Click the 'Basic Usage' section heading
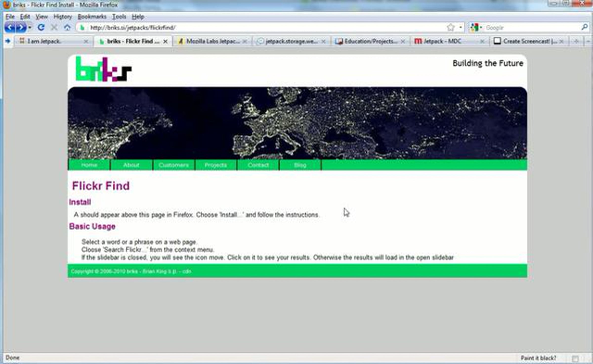 (x=92, y=226)
